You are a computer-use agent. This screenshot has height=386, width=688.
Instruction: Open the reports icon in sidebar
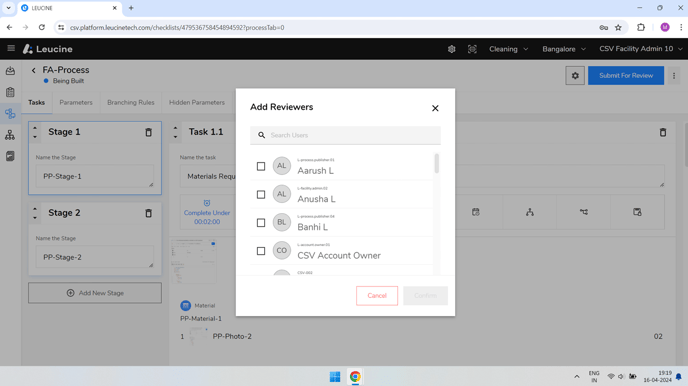coord(10,156)
